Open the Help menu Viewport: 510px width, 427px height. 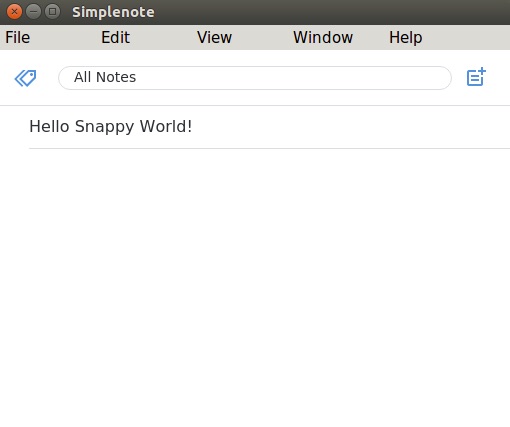click(406, 37)
